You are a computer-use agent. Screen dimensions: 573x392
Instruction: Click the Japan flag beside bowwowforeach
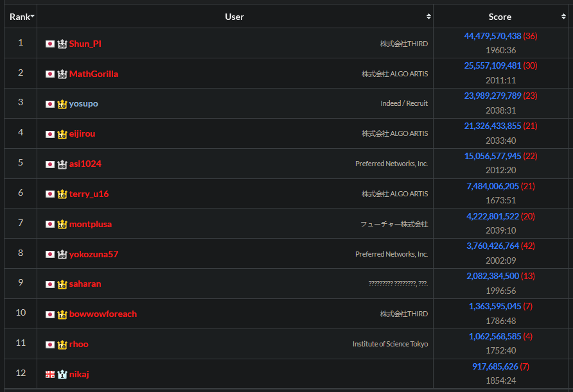(x=50, y=315)
